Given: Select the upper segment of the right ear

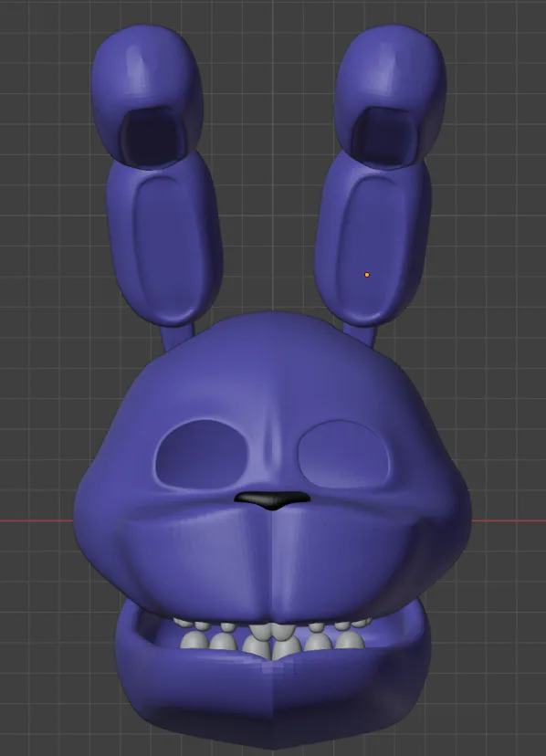Looking at the screenshot, I should click(x=390, y=97).
